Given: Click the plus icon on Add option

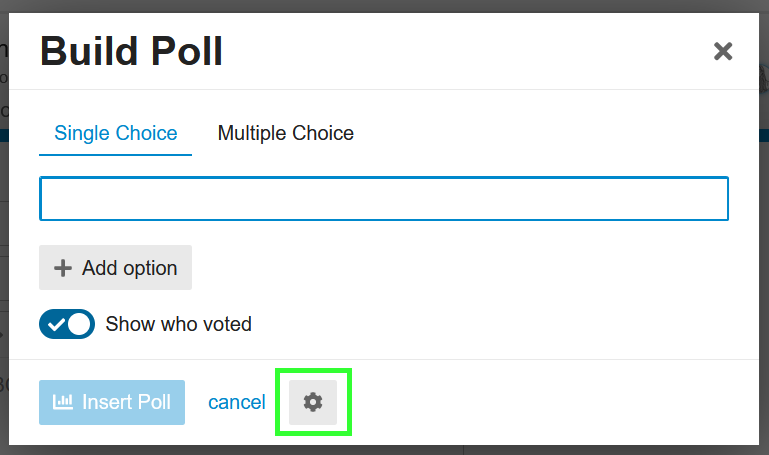Looking at the screenshot, I should [63, 268].
